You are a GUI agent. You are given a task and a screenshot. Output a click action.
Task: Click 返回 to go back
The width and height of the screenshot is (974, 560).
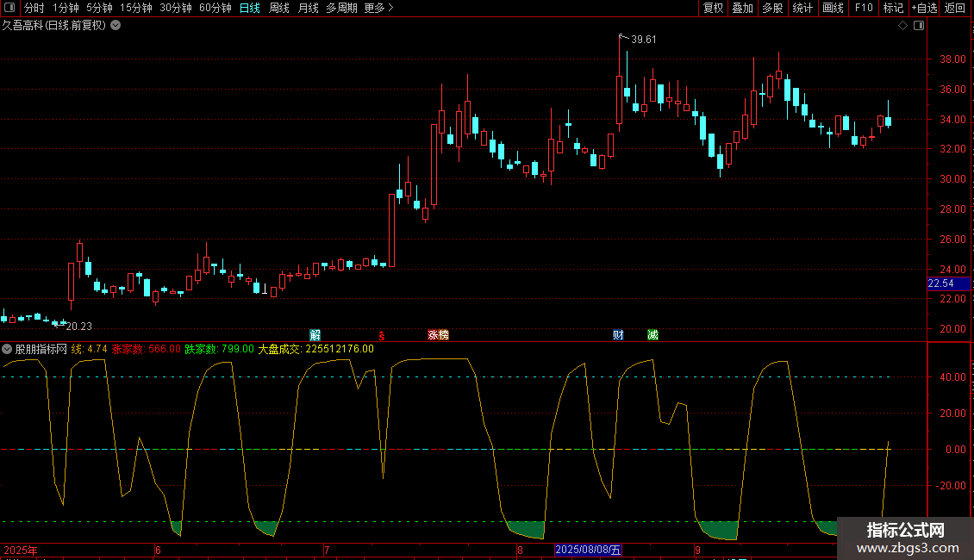coord(955,8)
